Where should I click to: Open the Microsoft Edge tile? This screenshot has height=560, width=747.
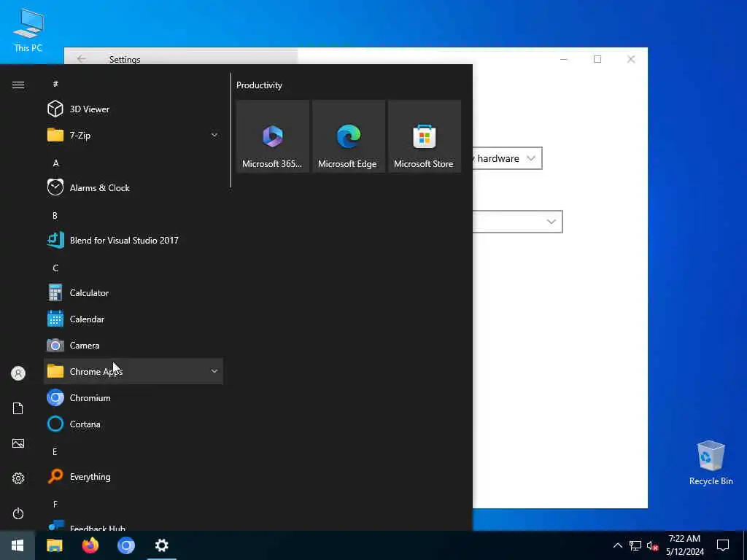348,136
